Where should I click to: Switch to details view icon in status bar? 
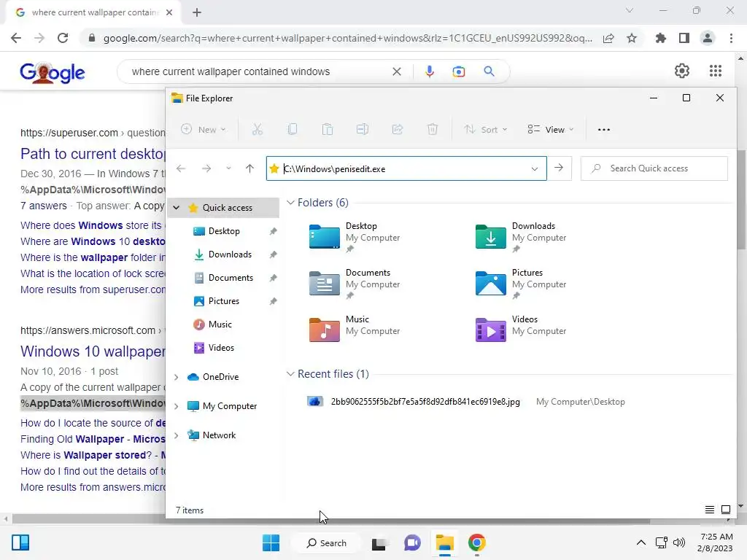(709, 510)
